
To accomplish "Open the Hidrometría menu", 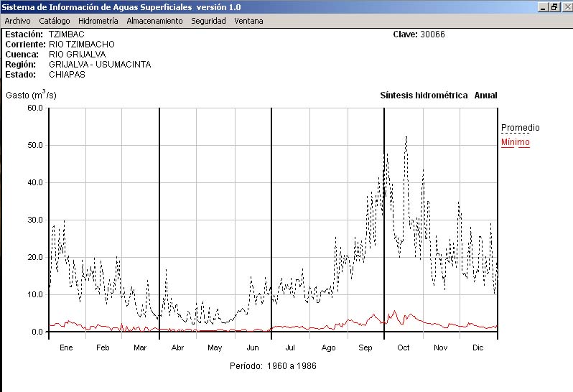I will tap(98, 21).
